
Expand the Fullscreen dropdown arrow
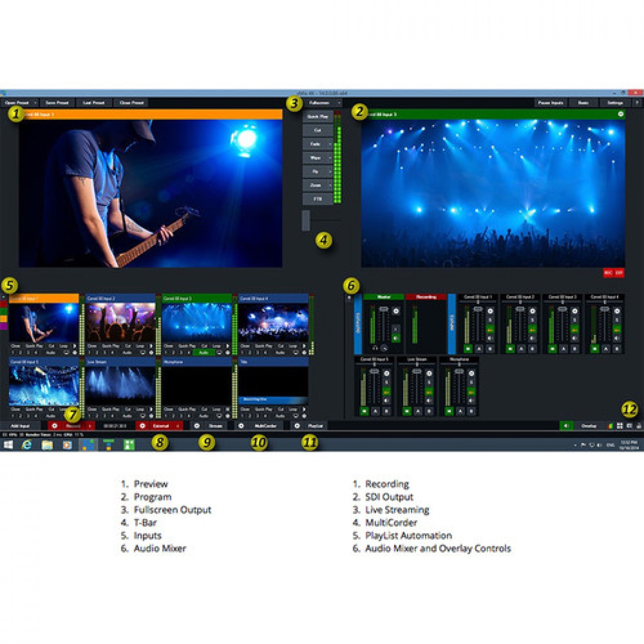pyautogui.click(x=339, y=103)
